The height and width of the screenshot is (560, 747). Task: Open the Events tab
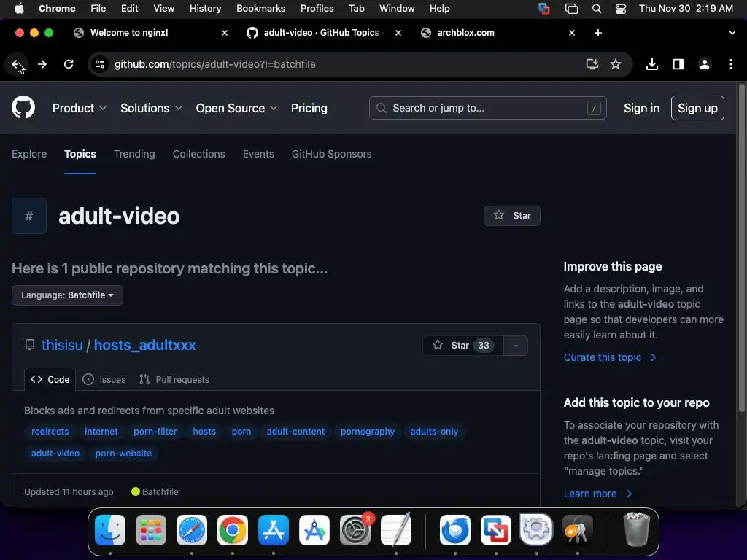tap(258, 154)
